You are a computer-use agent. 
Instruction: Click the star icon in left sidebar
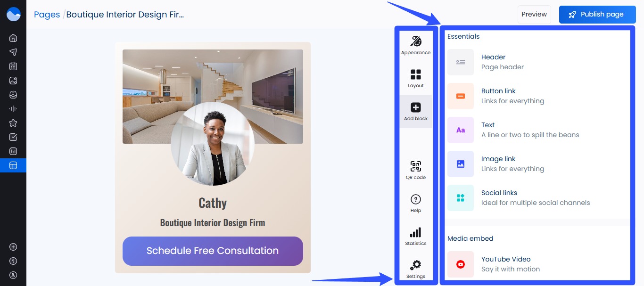point(13,123)
